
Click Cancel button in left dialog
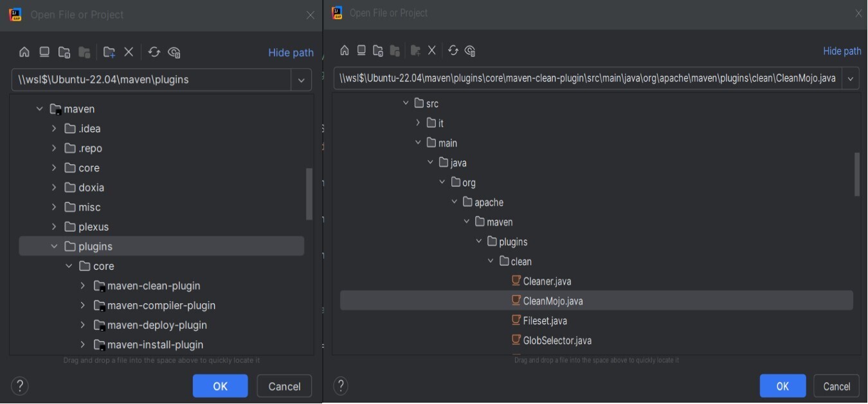[284, 386]
